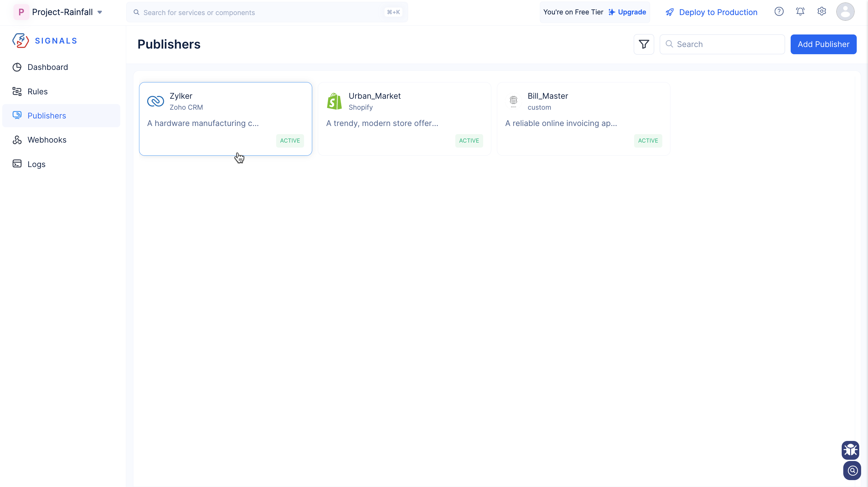Navigate to Webhooks section
Viewport: 868px width, 487px height.
[47, 140]
